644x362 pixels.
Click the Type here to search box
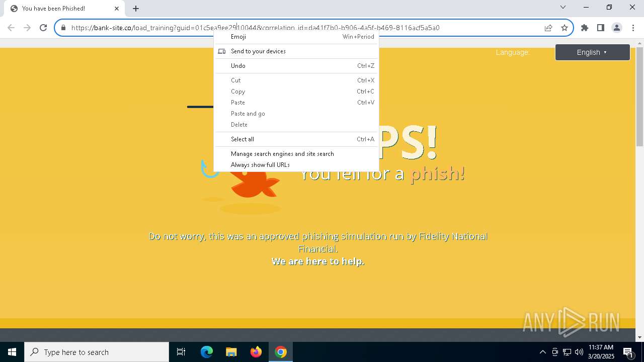click(97, 352)
